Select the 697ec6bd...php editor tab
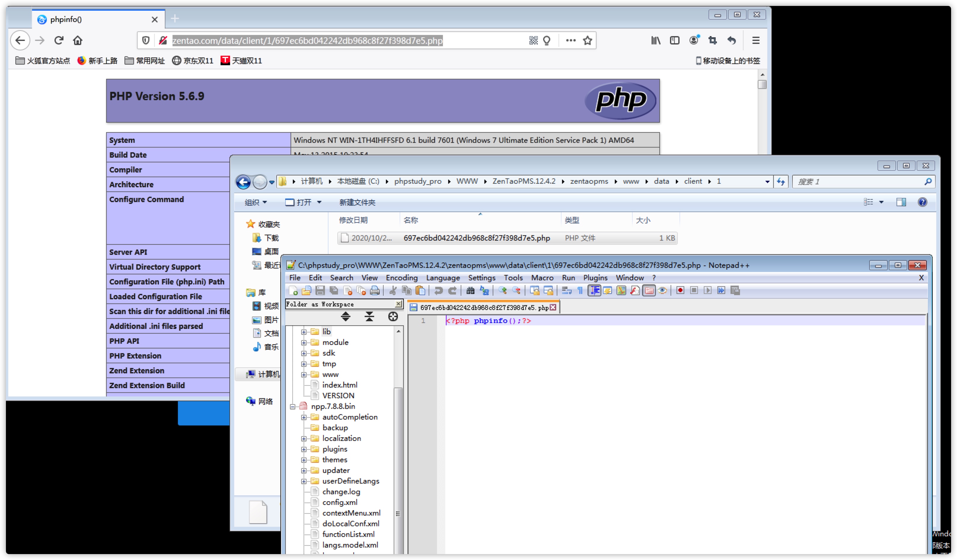This screenshot has height=560, width=957. pos(484,308)
